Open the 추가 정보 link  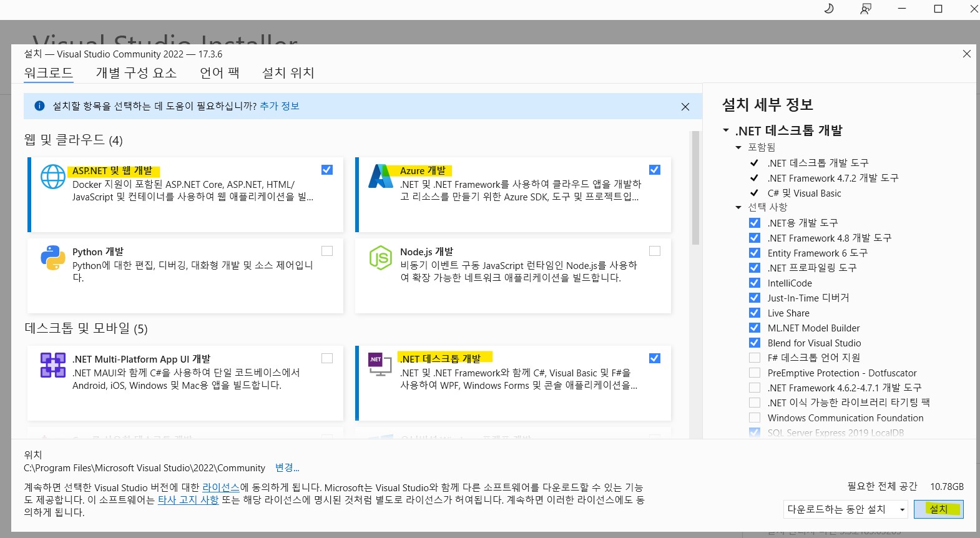(x=280, y=106)
